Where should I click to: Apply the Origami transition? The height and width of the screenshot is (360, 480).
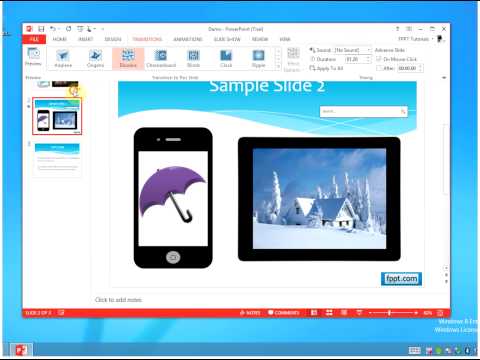(x=95, y=58)
